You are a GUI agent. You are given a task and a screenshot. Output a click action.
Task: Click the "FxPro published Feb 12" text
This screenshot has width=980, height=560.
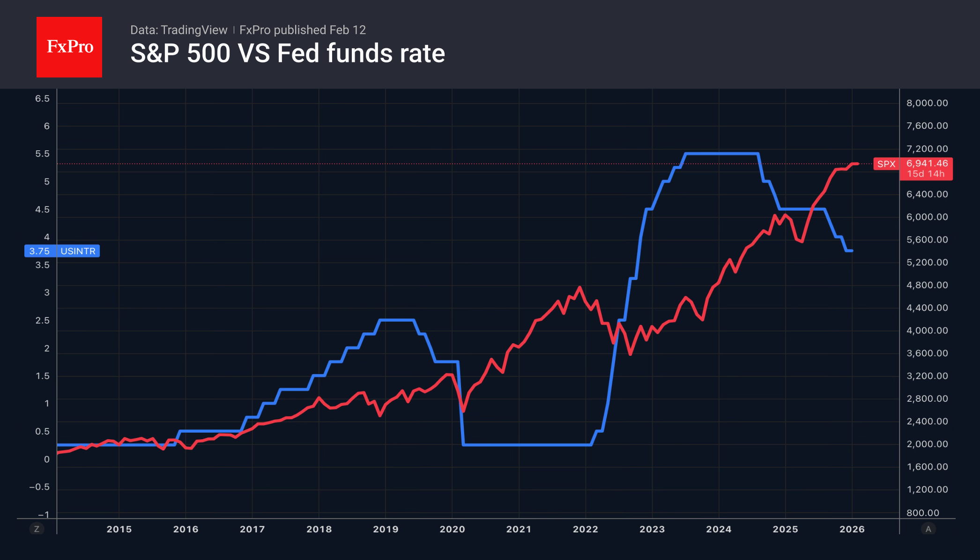pos(303,30)
